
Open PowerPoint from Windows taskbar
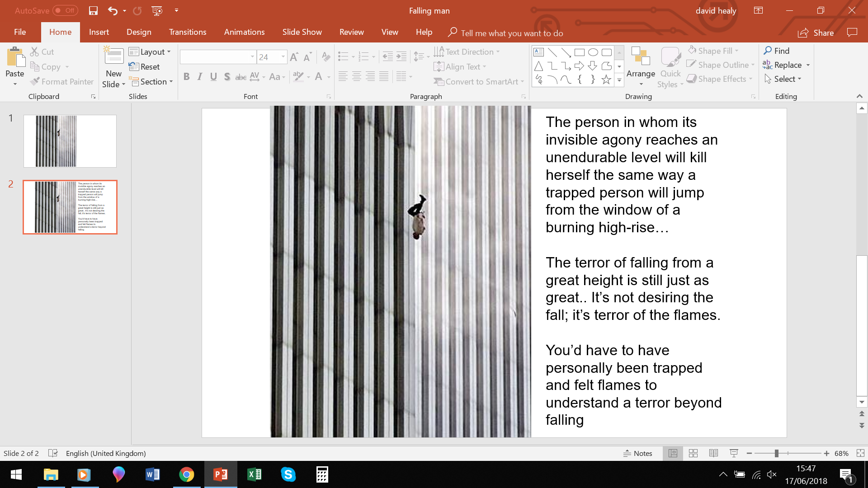221,474
